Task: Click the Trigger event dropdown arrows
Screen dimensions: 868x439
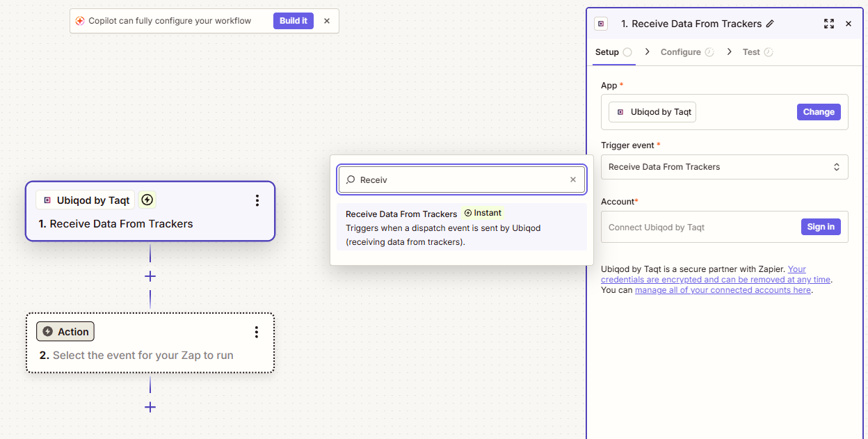Action: click(x=837, y=167)
